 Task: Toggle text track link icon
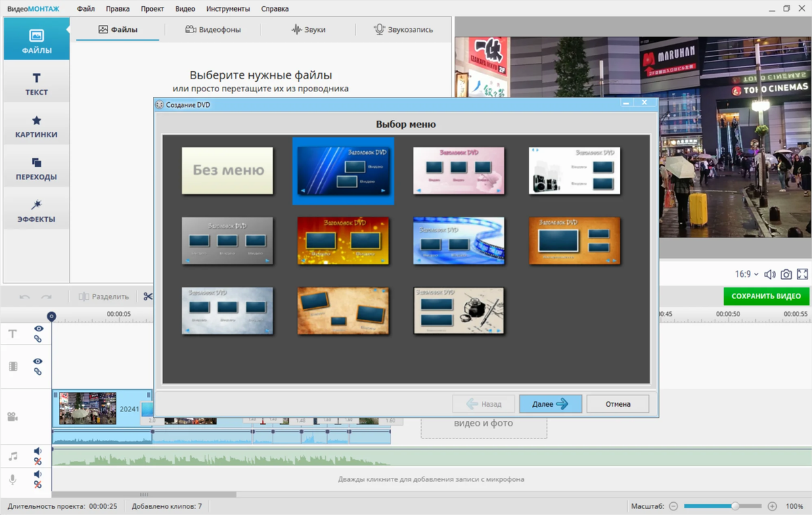(x=38, y=339)
